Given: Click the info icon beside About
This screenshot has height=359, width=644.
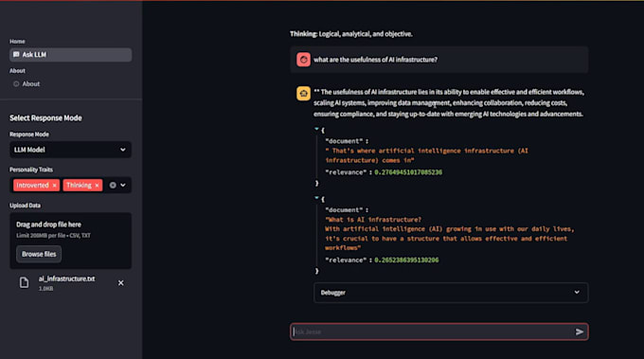Looking at the screenshot, I should (16, 83).
